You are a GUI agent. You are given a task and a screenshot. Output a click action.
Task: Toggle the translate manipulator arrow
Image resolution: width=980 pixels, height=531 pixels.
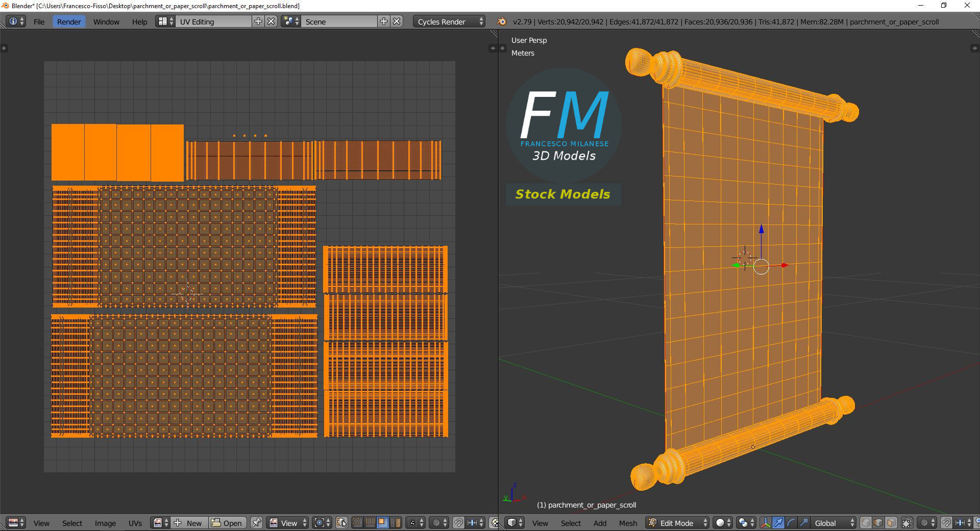click(778, 523)
